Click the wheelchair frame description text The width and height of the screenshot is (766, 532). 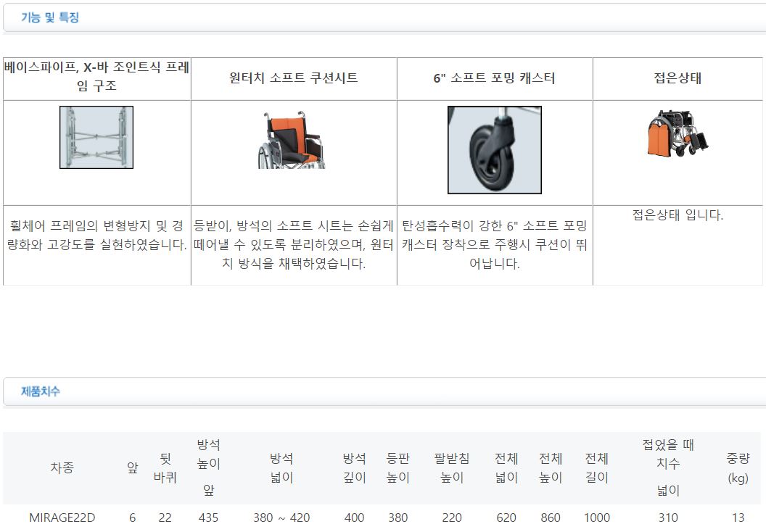(x=96, y=236)
